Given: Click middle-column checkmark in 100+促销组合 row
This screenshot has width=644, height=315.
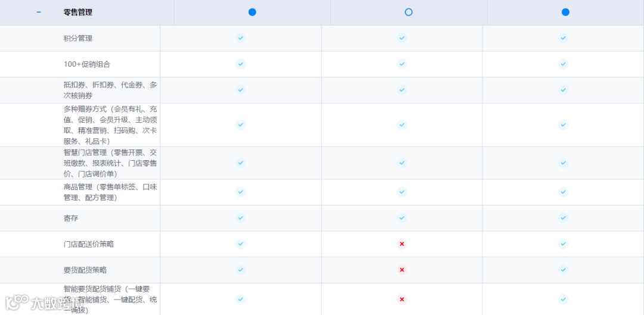Looking at the screenshot, I should click(x=402, y=64).
